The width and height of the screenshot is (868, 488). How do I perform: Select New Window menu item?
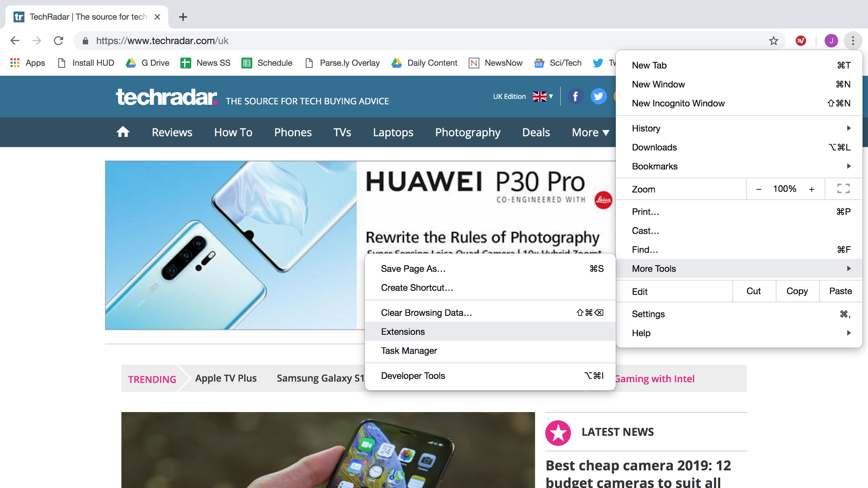point(739,84)
